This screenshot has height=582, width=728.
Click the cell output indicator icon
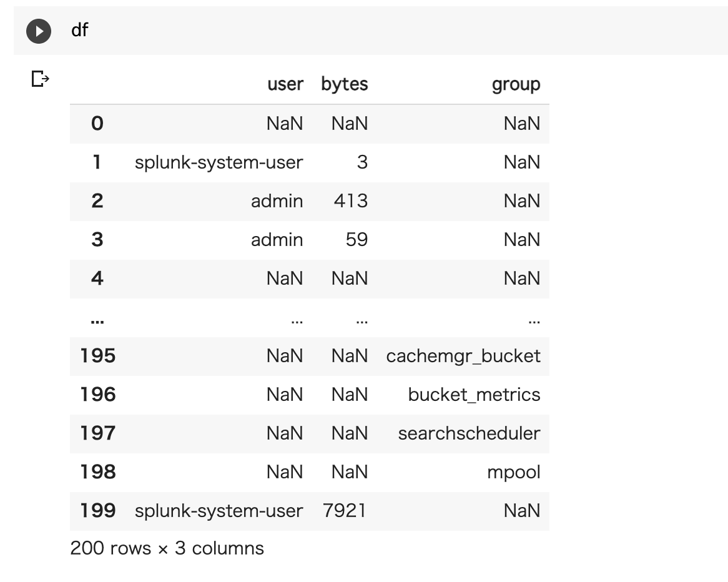tap(39, 79)
